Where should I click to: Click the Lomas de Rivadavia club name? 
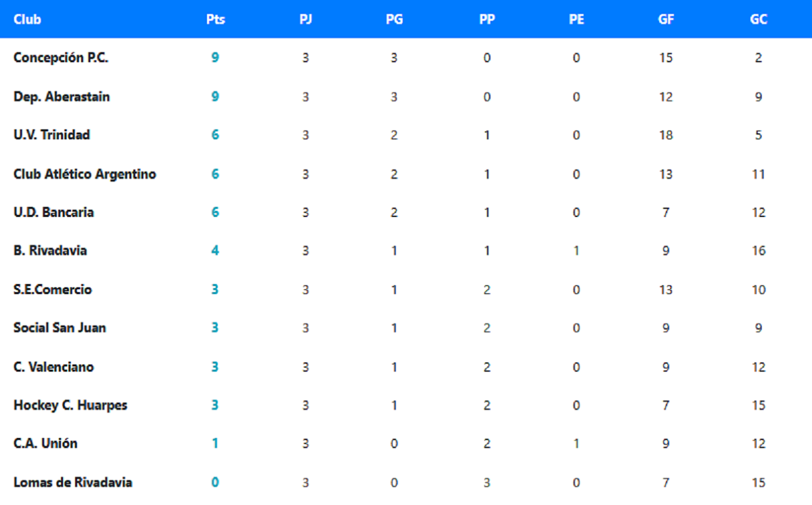tap(72, 483)
